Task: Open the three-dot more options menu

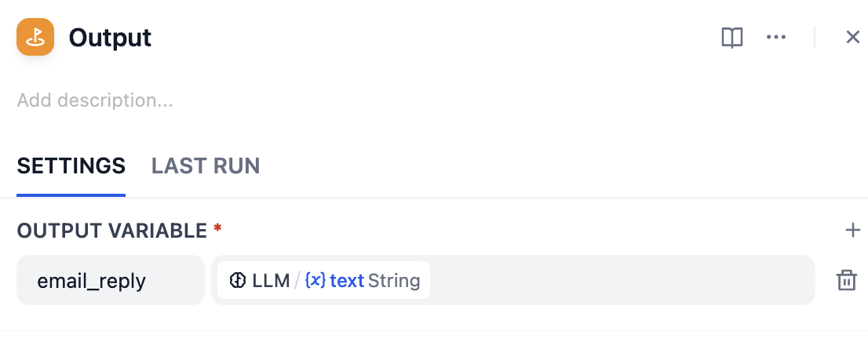Action: (776, 38)
